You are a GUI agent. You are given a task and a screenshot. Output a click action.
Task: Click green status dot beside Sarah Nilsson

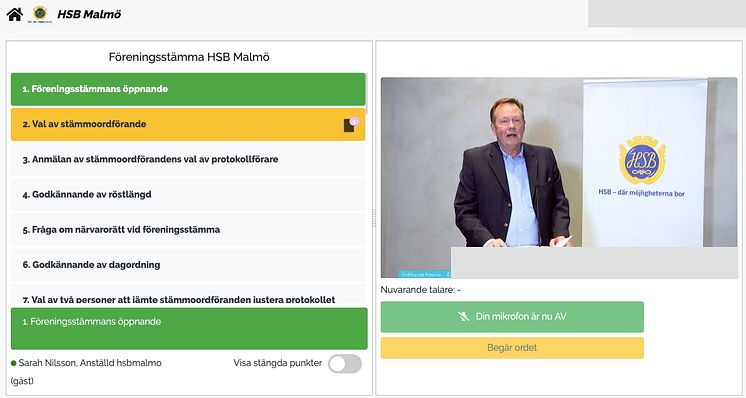click(13, 363)
